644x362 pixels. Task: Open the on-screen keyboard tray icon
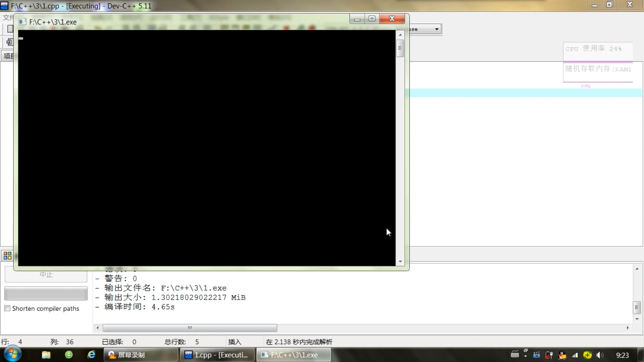pyautogui.click(x=515, y=354)
